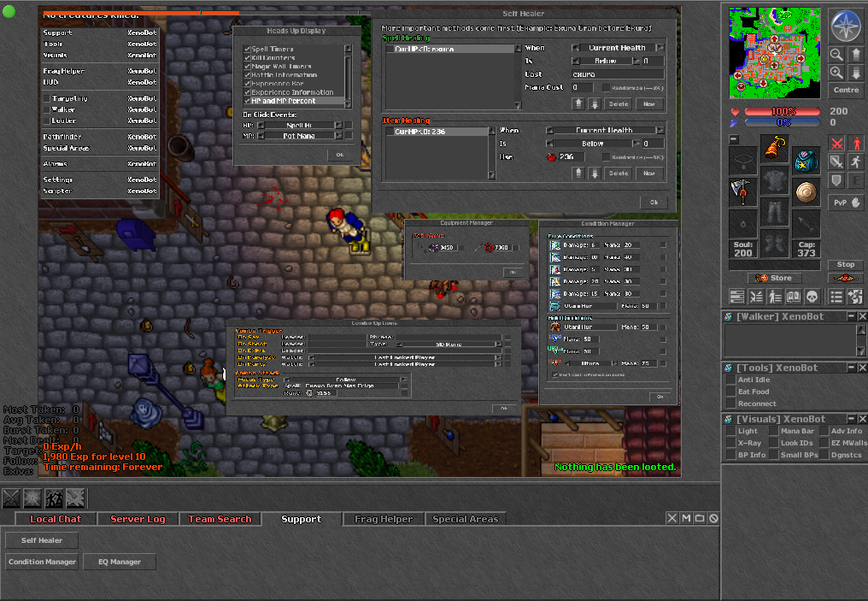Viewport: 868px width, 601px height.
Task: Click Delete in Item Healing section
Action: [619, 174]
